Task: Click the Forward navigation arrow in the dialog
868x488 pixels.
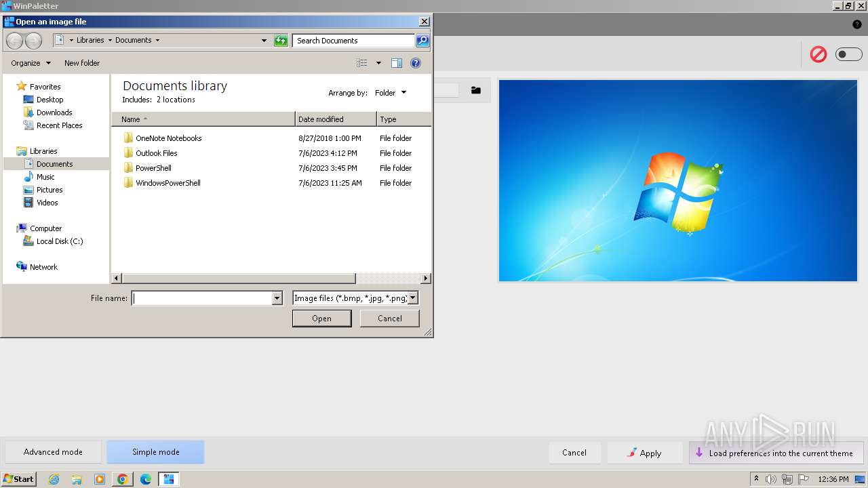Action: click(x=33, y=41)
